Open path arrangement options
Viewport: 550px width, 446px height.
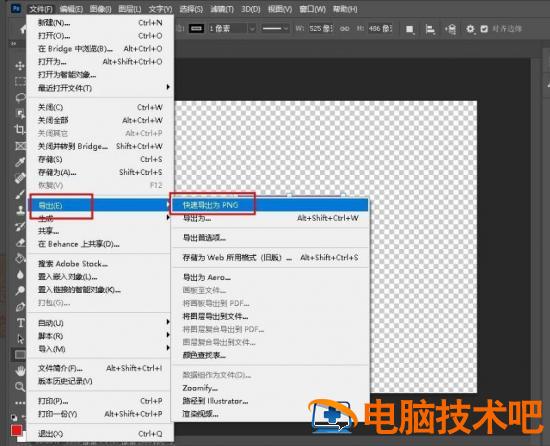[x=450, y=29]
